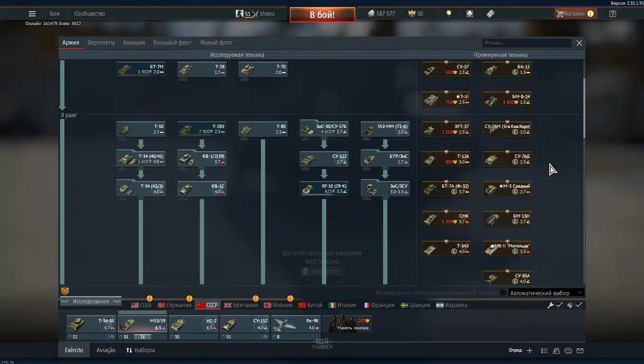Select the Япония nation
This screenshot has width=644, height=364.
click(x=279, y=305)
